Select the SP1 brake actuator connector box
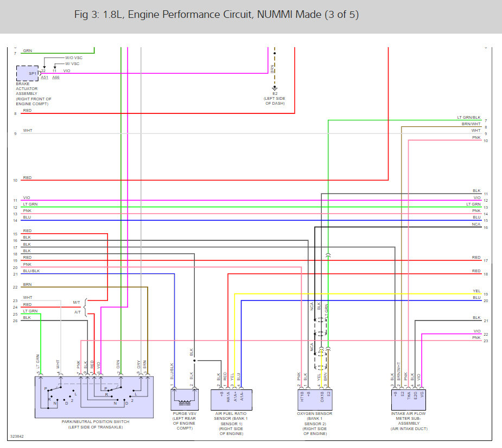 (x=28, y=73)
